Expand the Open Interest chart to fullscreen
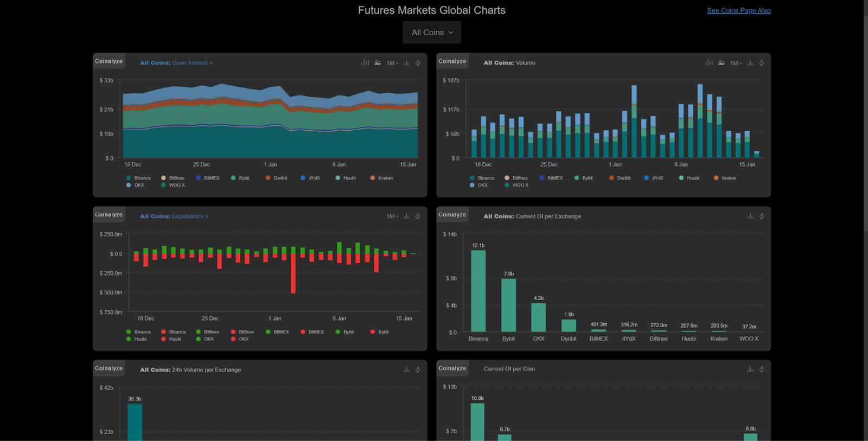 point(418,63)
